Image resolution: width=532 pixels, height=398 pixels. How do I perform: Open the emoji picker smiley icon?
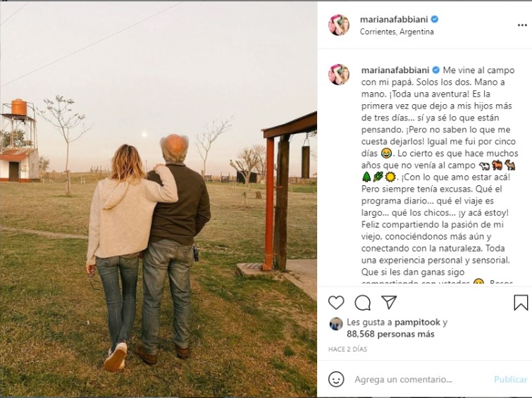(336, 379)
